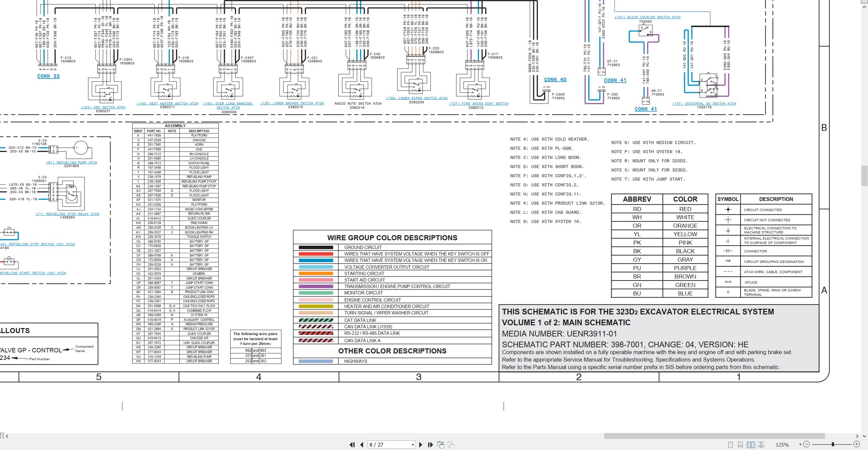Viewport: 868px width, 450px height.
Task: Follow the CONN 40 link
Action: 555,80
